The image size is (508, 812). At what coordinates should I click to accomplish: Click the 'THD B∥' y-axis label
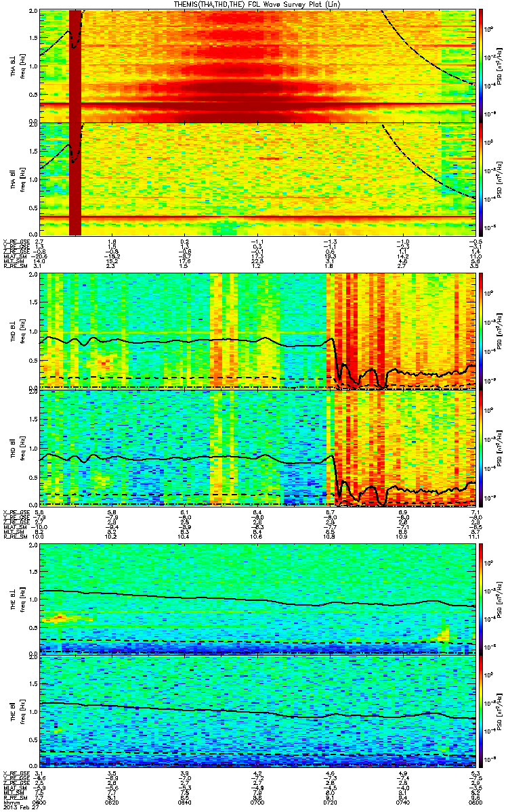coord(14,449)
